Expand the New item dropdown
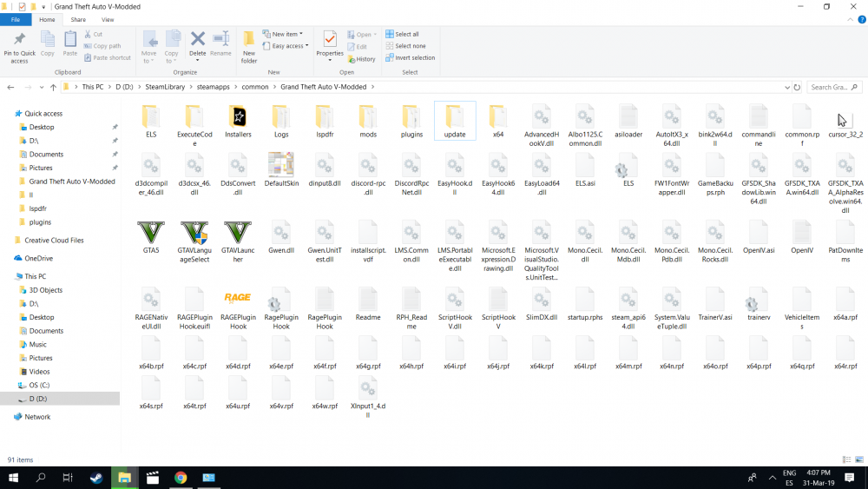Viewport: 868px width, 489px height. [x=285, y=35]
